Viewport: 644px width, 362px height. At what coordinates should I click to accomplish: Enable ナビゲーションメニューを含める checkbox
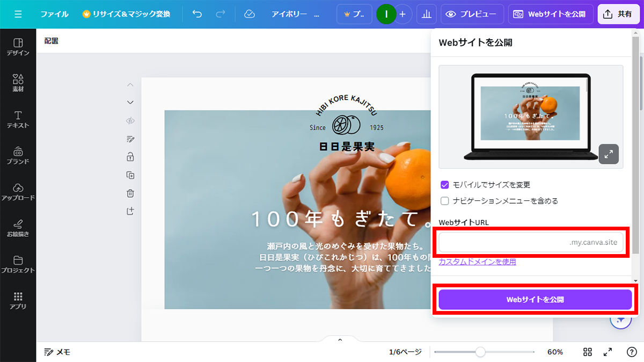(x=444, y=200)
